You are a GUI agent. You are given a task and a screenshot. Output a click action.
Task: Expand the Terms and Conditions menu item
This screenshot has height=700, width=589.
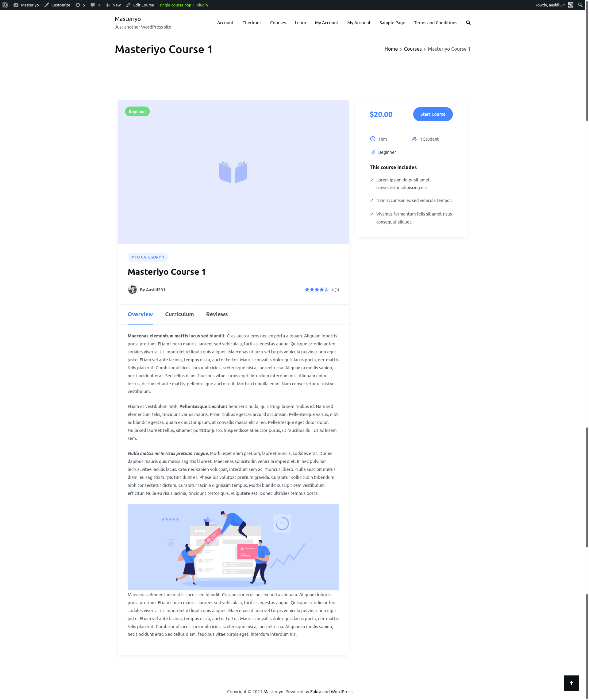point(435,22)
